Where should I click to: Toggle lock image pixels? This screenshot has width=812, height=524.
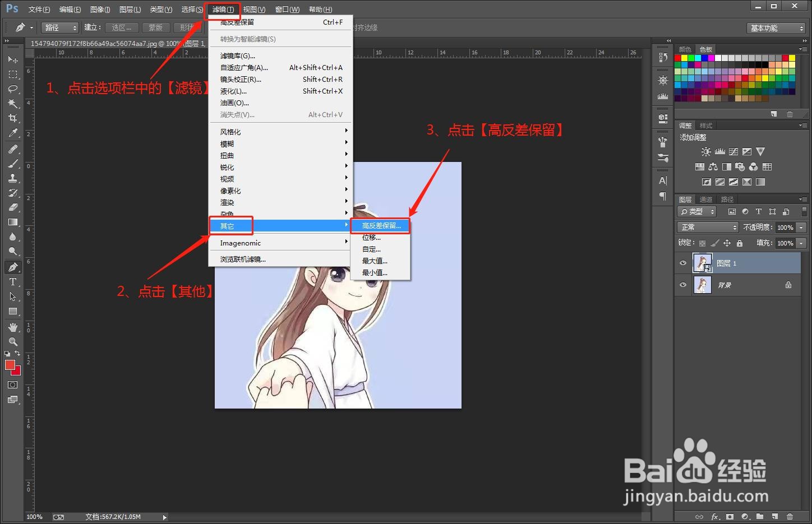pos(714,243)
